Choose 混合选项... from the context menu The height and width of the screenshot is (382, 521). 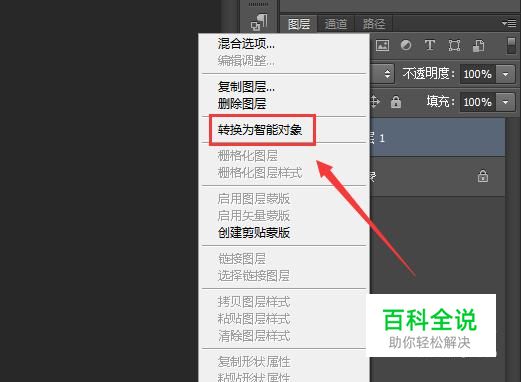(x=246, y=44)
